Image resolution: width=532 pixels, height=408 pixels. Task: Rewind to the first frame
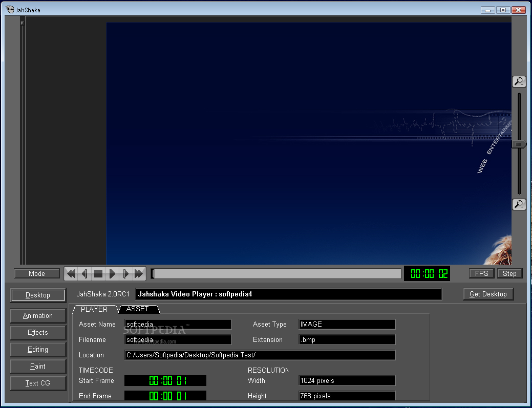(71, 274)
